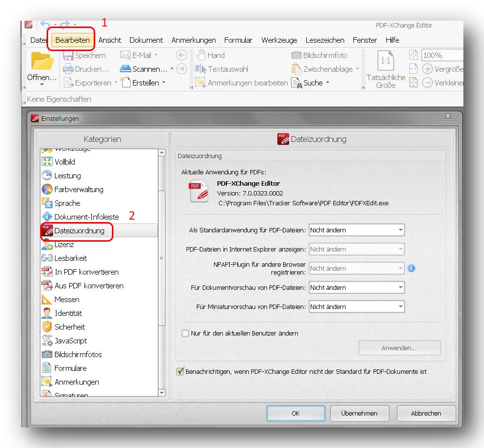Select Leistung category in list
484x448 pixels.
(99, 175)
